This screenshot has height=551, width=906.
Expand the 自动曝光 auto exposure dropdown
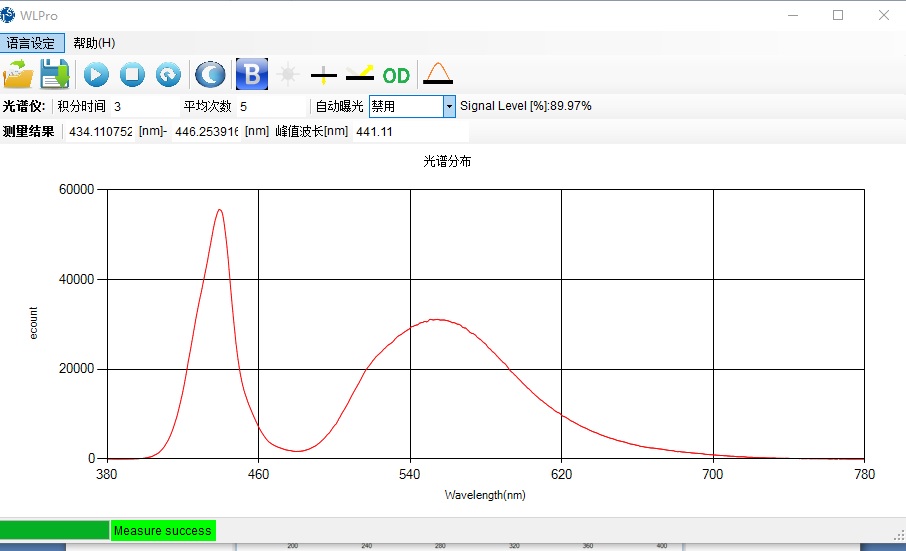[x=449, y=106]
